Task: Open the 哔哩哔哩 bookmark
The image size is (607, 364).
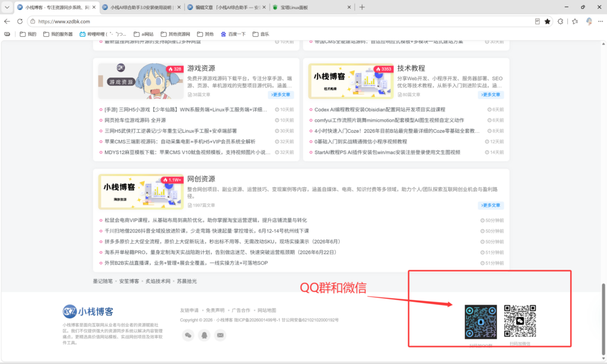Action: point(103,34)
